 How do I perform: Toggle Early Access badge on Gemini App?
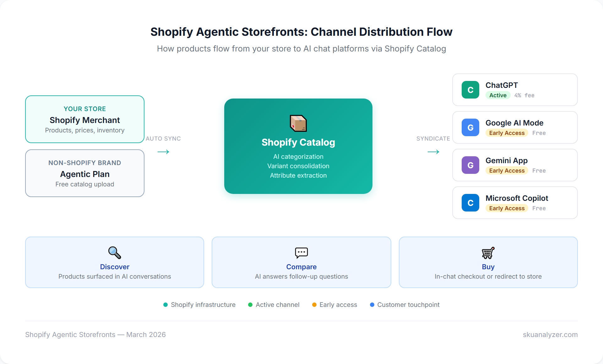pyautogui.click(x=506, y=170)
